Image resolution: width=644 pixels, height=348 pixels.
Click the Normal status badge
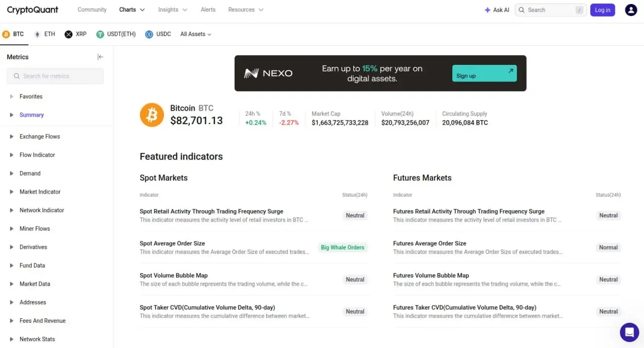[x=608, y=247]
